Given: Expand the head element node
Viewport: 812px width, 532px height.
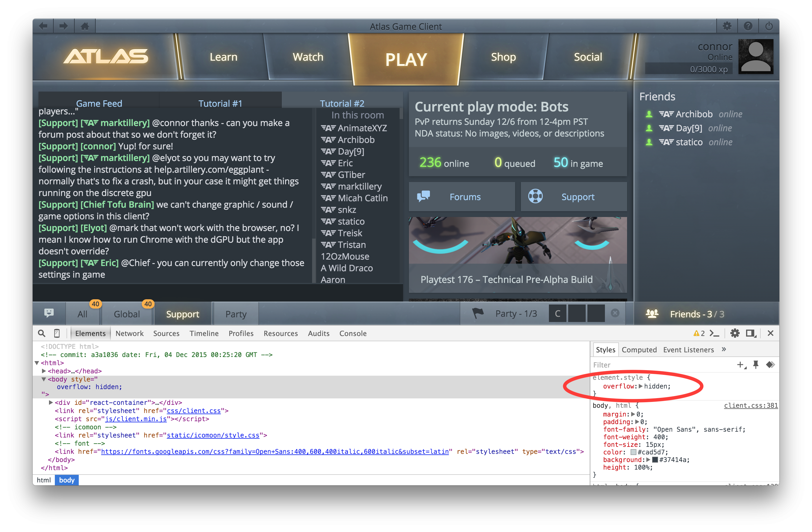Looking at the screenshot, I should click(44, 371).
